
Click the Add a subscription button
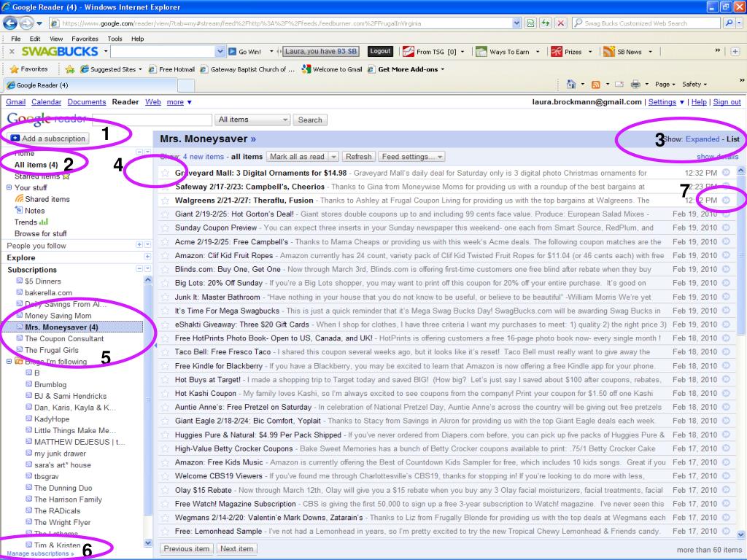(48, 139)
